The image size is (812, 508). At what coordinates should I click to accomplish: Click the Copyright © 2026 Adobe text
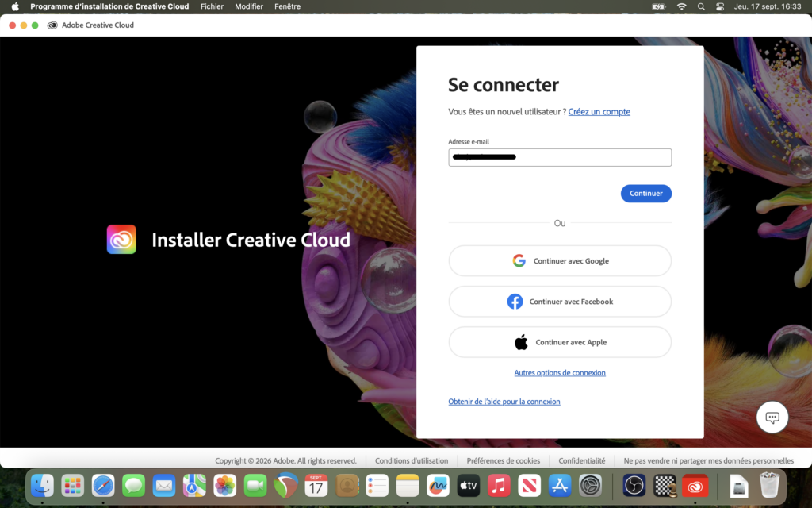click(x=285, y=460)
